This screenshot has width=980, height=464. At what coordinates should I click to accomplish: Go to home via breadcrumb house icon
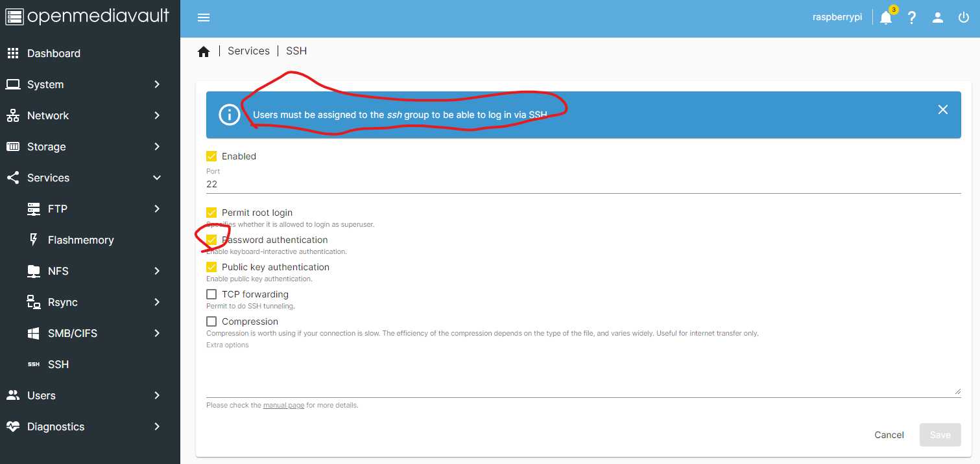pyautogui.click(x=204, y=51)
